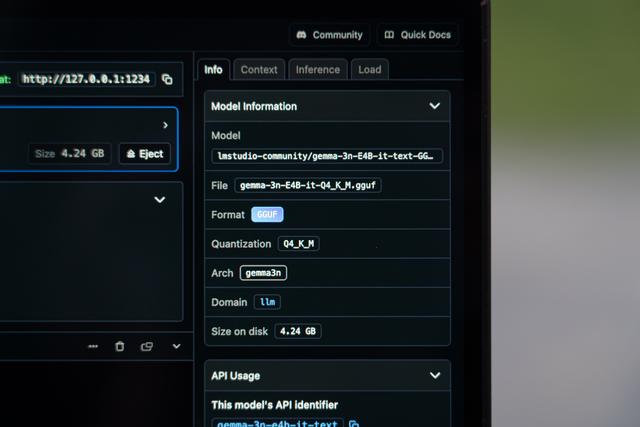Click the gemma3n arch badge
The image size is (640, 427).
(x=263, y=273)
